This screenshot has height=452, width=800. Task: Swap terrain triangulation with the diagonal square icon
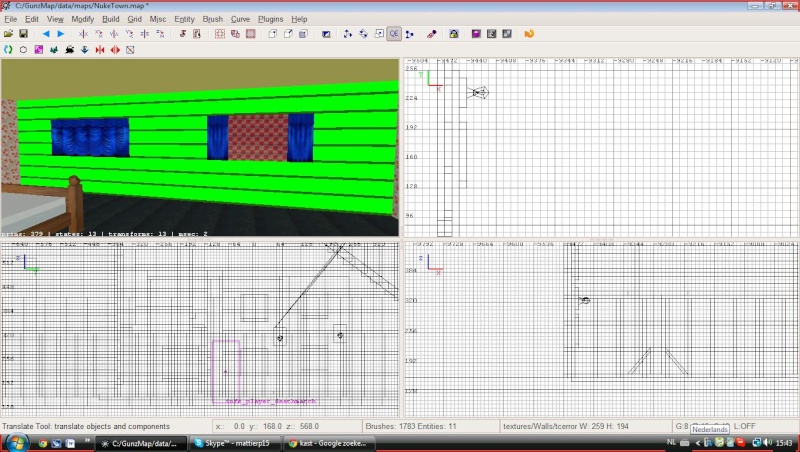point(131,49)
